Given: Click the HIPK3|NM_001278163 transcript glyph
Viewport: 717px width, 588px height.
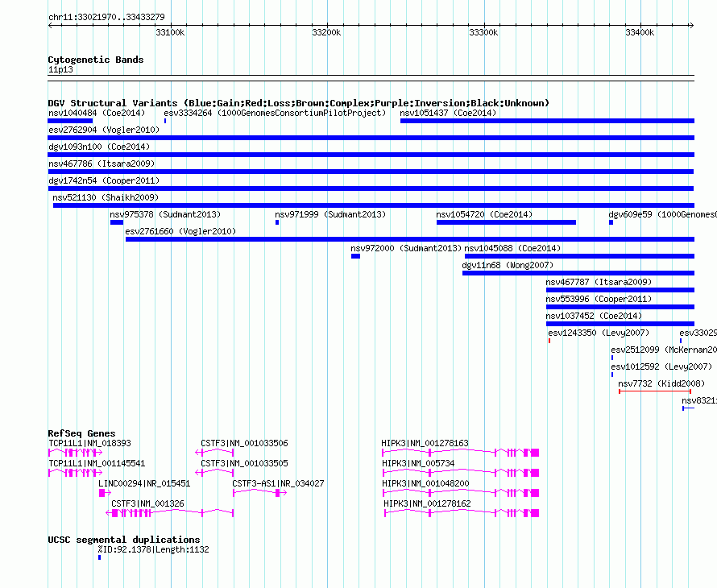Looking at the screenshot, I should pos(461,453).
